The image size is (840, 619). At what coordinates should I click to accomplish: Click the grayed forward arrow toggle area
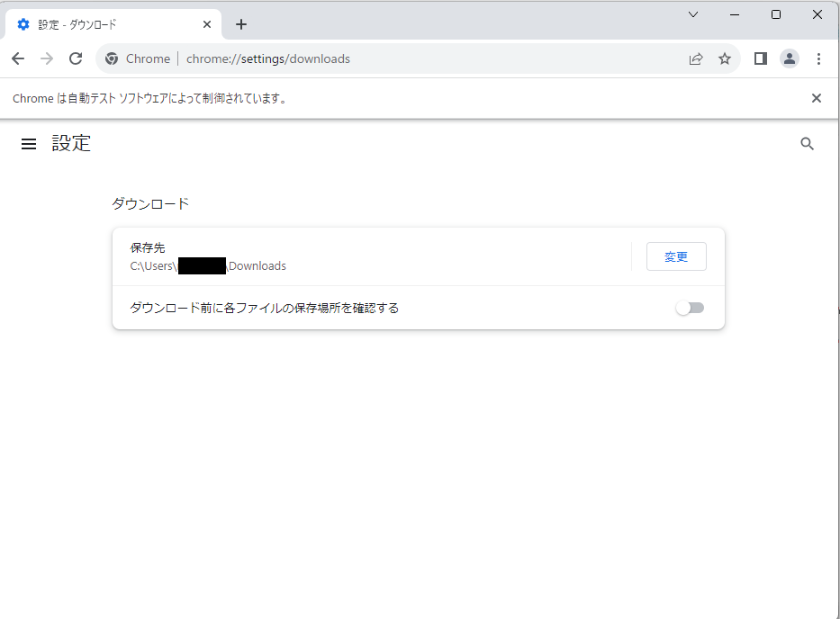(x=47, y=58)
